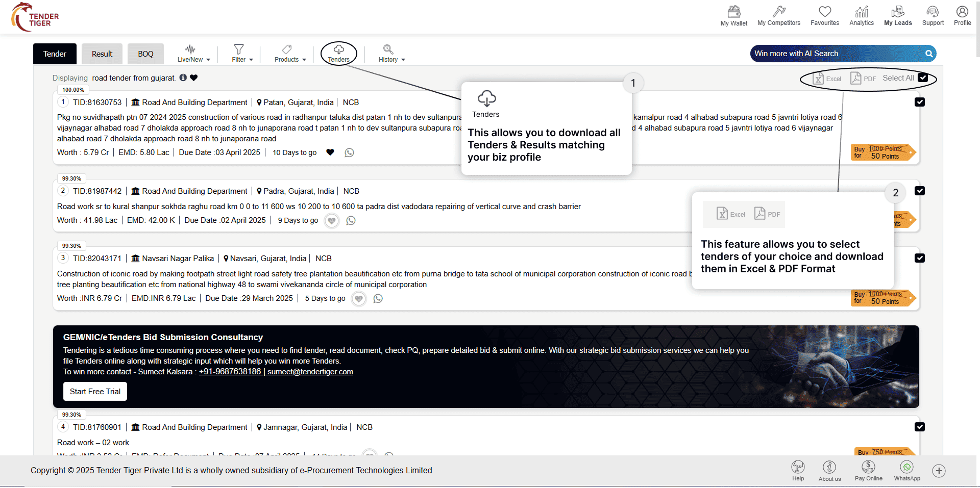Switch to the BOQ tab
Image resolution: width=980 pixels, height=488 pixels.
point(145,54)
